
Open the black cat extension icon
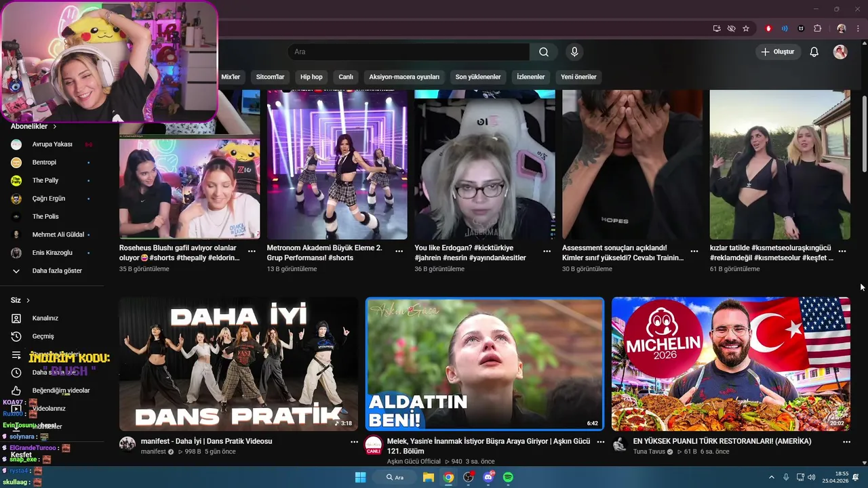coord(801,28)
